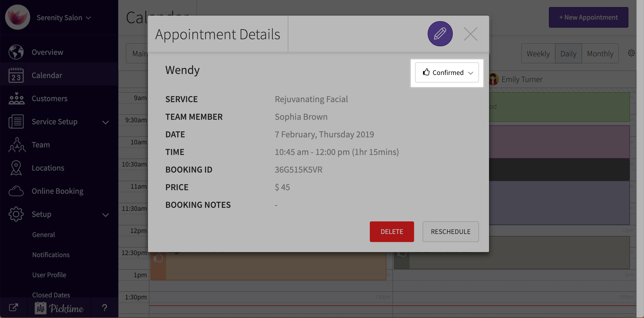
Task: Click the Locations pin icon
Action: pyautogui.click(x=16, y=168)
